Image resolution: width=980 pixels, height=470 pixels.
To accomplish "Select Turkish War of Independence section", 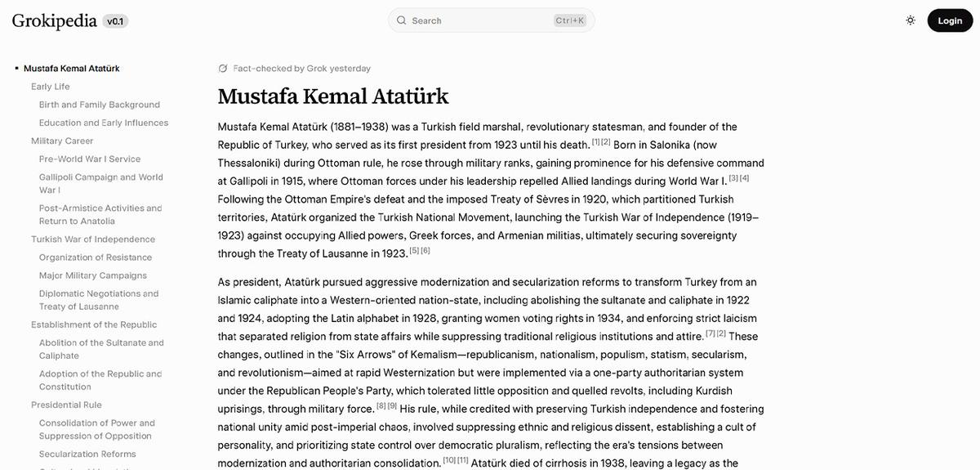I will coord(93,239).
